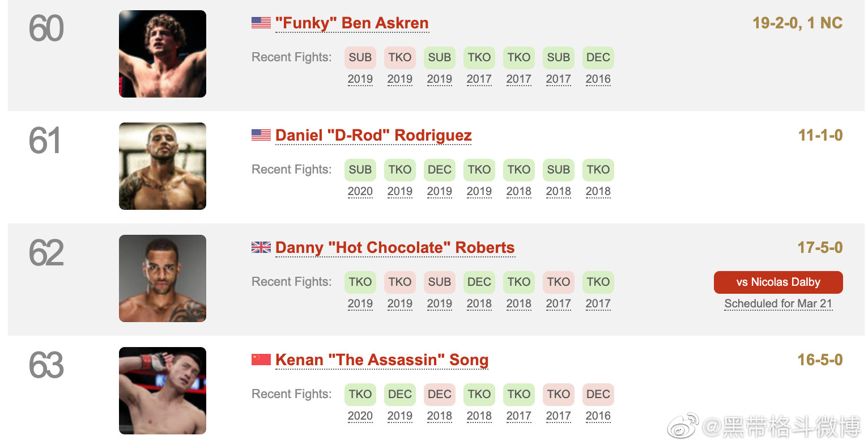Click the China flag beside Kenan Song
This screenshot has height=448, width=868.
pos(261,360)
